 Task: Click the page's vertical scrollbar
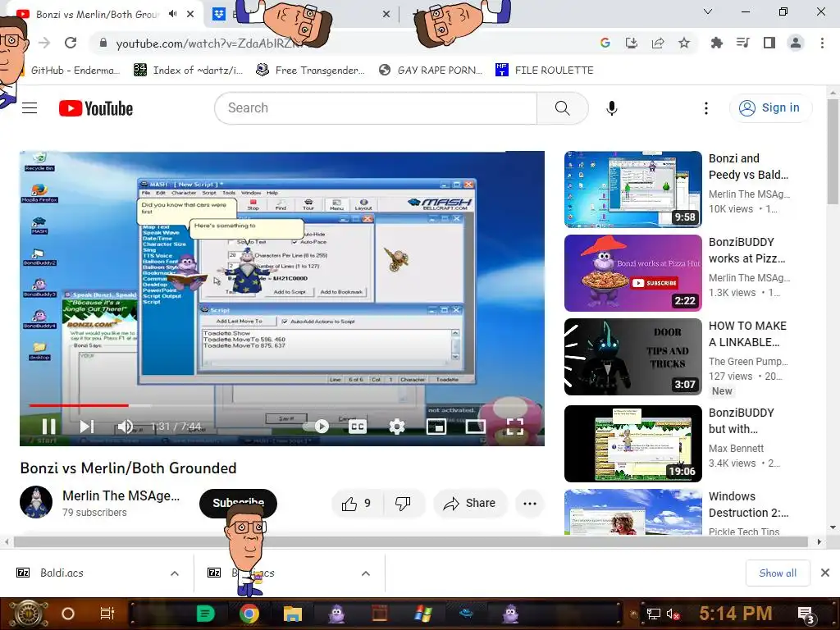(x=833, y=152)
